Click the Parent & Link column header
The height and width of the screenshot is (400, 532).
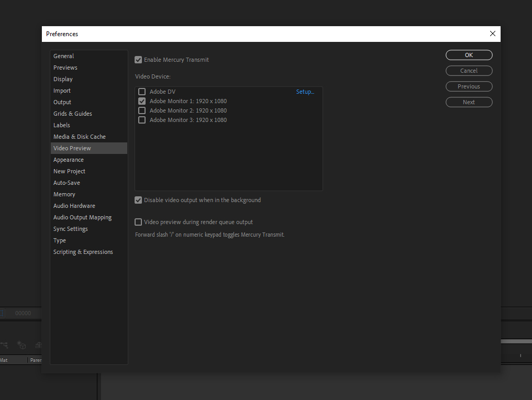pyautogui.click(x=36, y=360)
